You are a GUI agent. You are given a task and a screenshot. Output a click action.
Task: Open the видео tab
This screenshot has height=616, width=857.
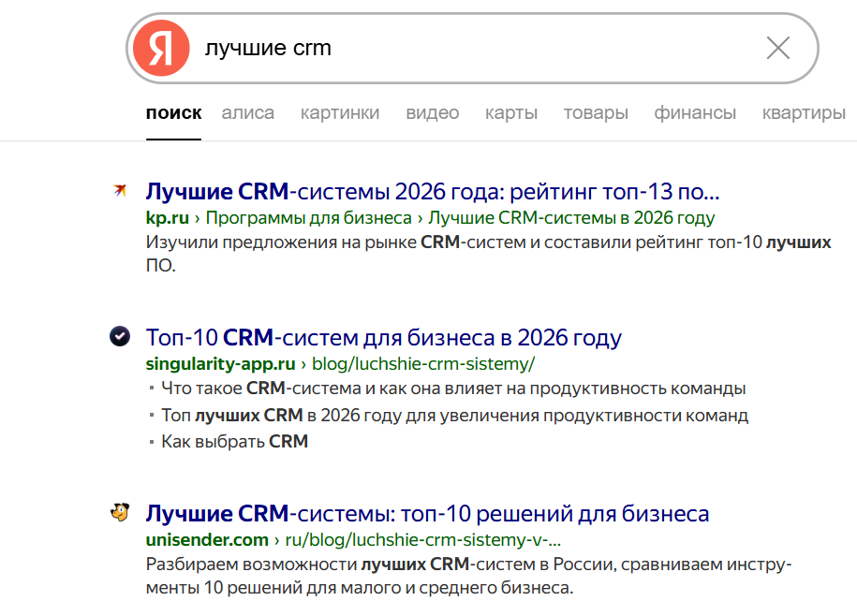[432, 111]
